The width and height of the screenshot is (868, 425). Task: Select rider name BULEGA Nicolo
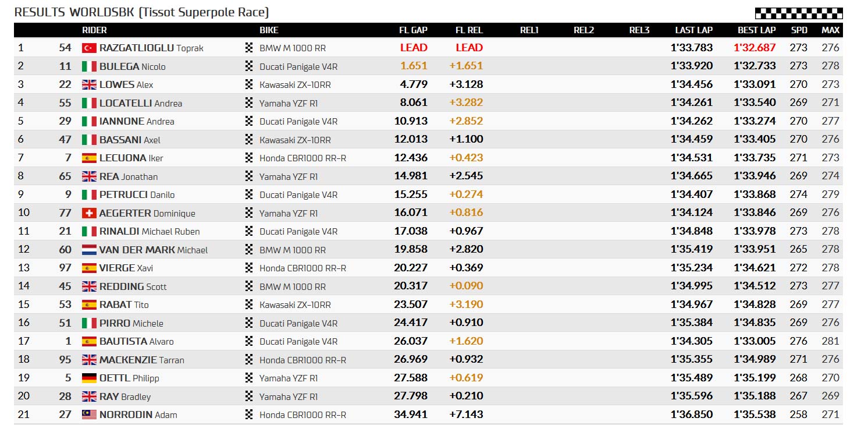coord(133,66)
